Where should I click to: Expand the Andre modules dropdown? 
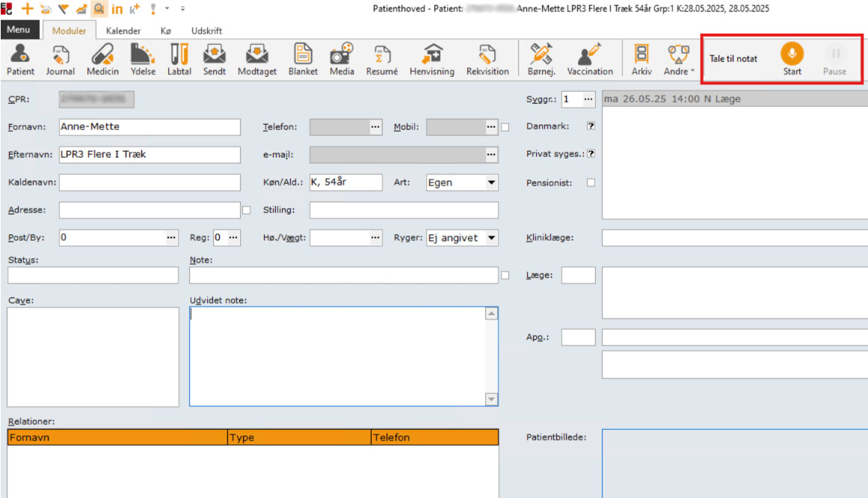click(x=679, y=60)
